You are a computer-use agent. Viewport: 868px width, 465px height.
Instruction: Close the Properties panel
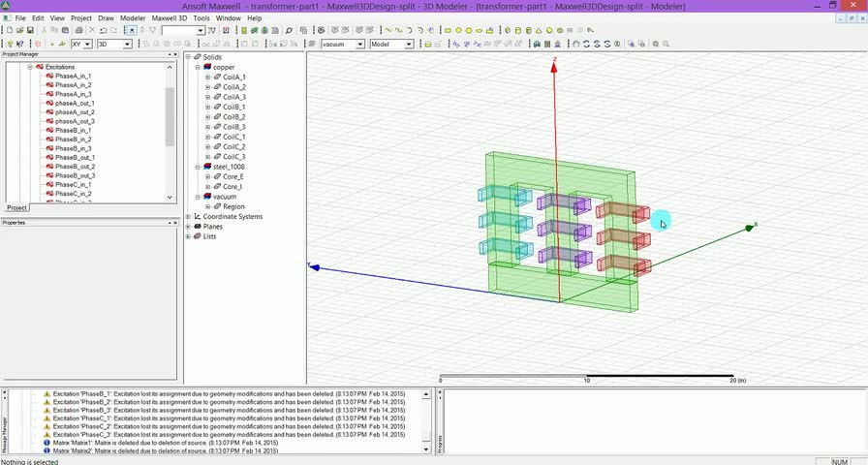pyautogui.click(x=176, y=223)
